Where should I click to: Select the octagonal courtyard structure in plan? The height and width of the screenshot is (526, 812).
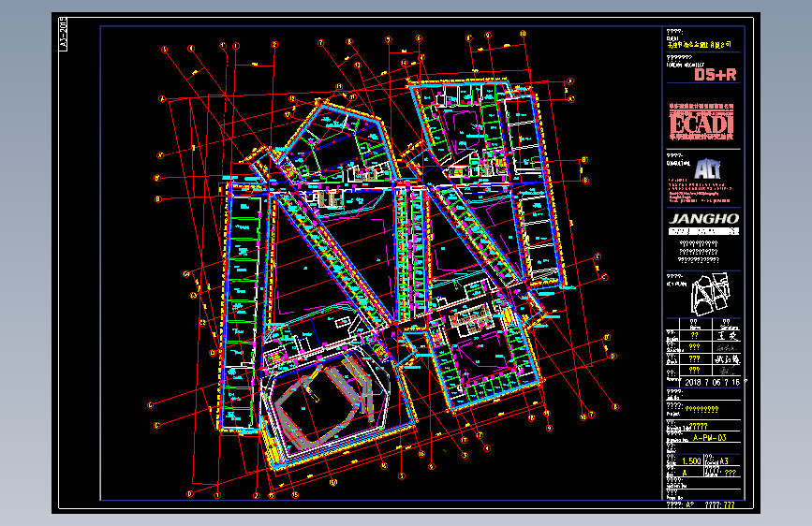[x=325, y=402]
